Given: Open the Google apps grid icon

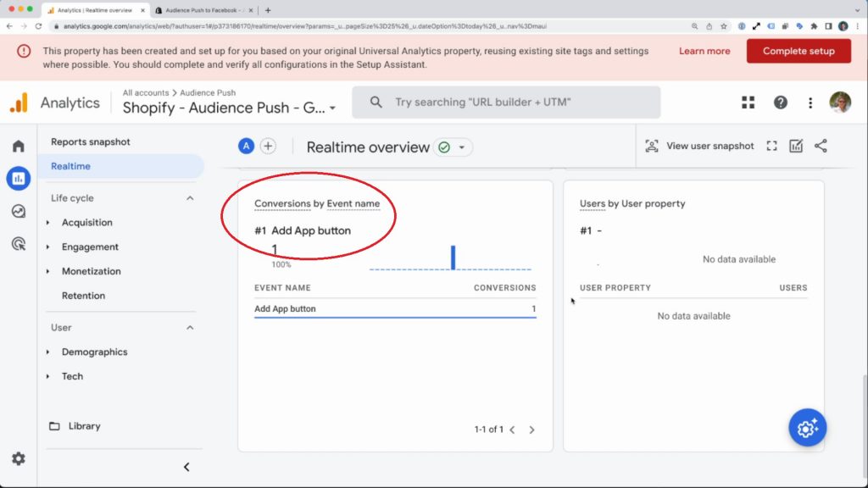Looking at the screenshot, I should click(x=748, y=103).
